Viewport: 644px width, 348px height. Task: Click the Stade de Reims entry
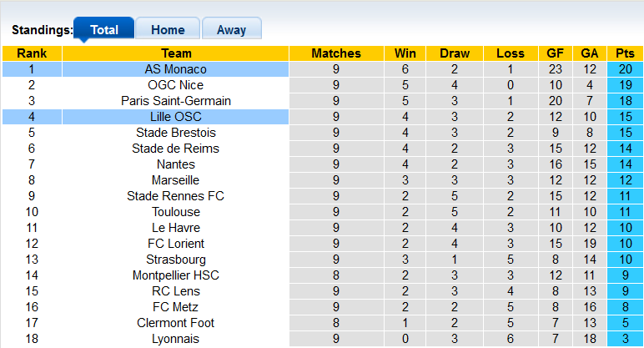pos(175,149)
